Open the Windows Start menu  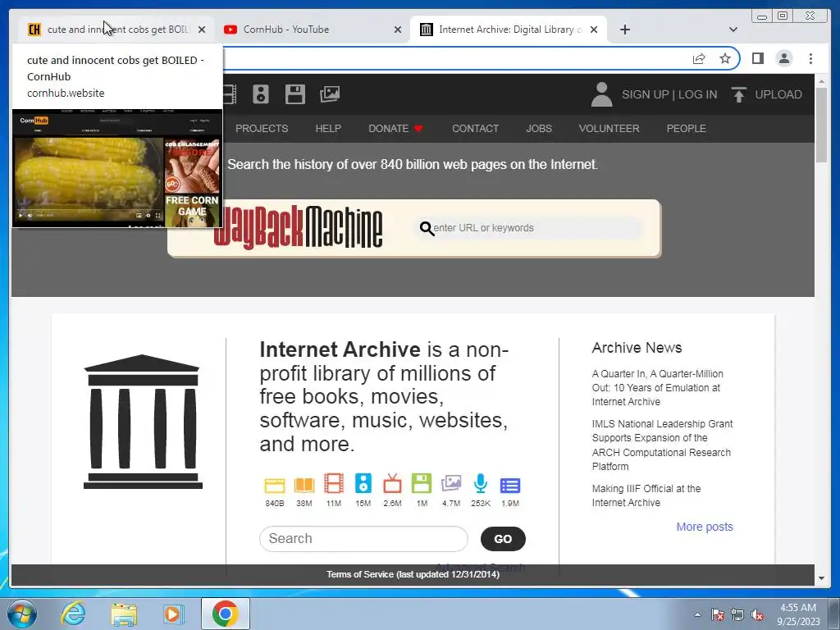(x=22, y=614)
